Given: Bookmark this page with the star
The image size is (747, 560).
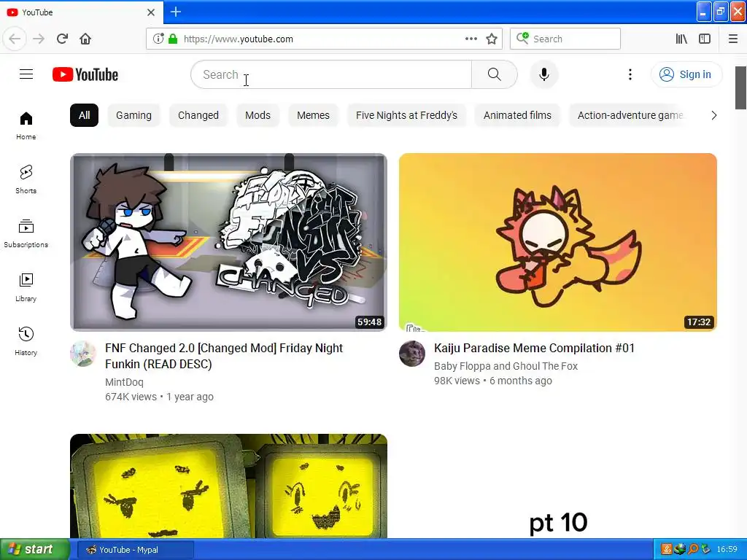Looking at the screenshot, I should [492, 39].
